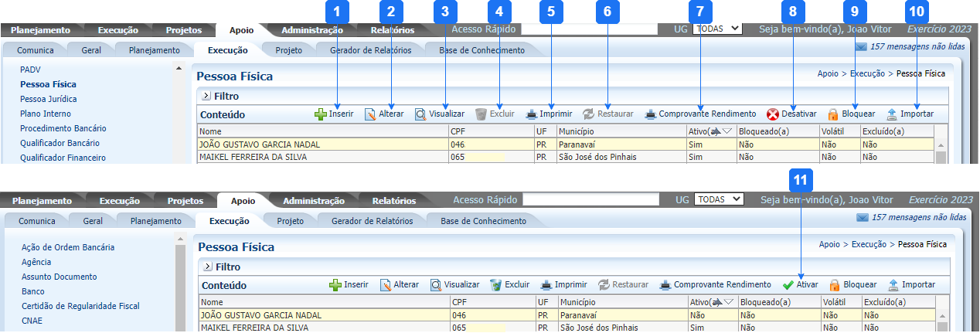Viewport: 980px width, 333px height.
Task: Click Visualizar magnifier icon in lower panel
Action: click(436, 285)
